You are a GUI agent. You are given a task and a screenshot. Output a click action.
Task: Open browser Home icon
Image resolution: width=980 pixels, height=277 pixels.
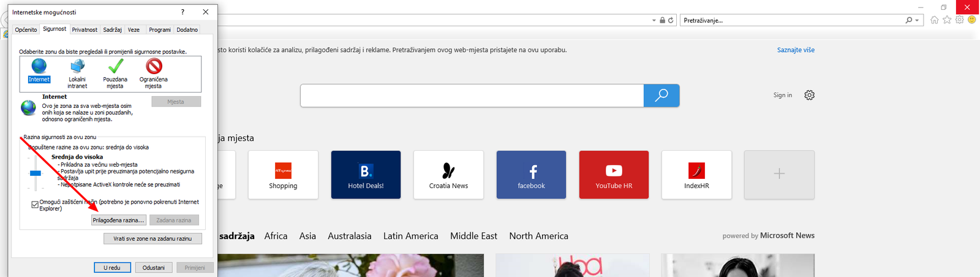[934, 20]
